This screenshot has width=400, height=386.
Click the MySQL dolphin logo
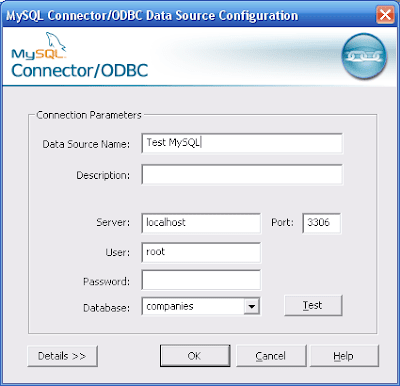pos(38,46)
